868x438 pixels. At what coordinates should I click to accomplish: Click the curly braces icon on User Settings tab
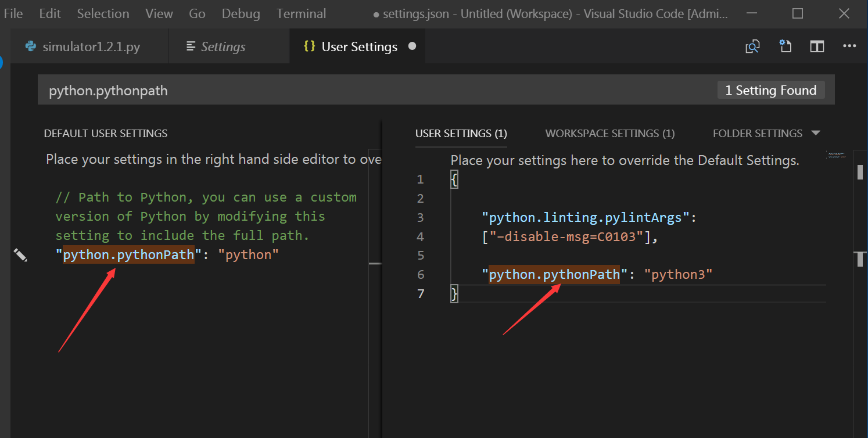click(310, 46)
